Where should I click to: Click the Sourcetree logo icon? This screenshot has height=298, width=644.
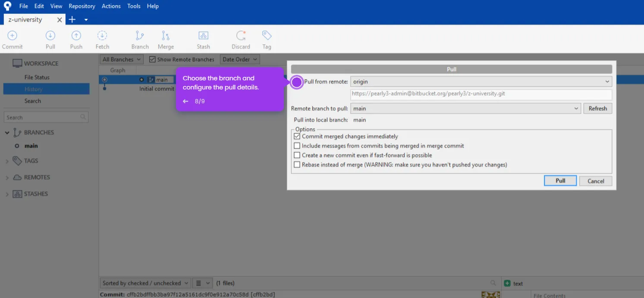[x=7, y=6]
